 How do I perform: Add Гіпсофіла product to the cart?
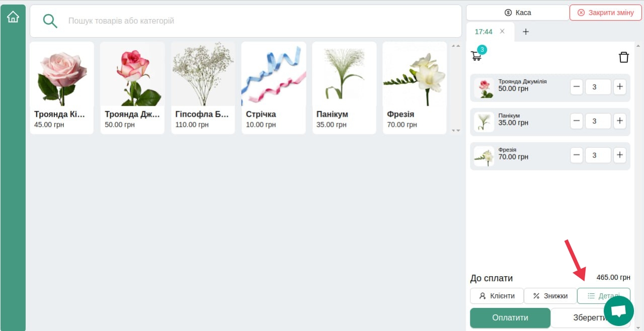(x=203, y=88)
